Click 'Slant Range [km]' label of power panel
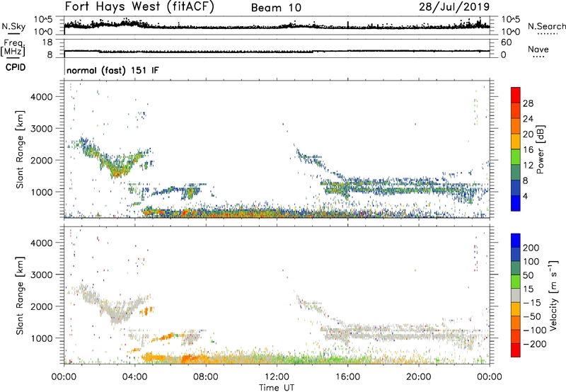This screenshot has width=566, height=392. (x=20, y=149)
